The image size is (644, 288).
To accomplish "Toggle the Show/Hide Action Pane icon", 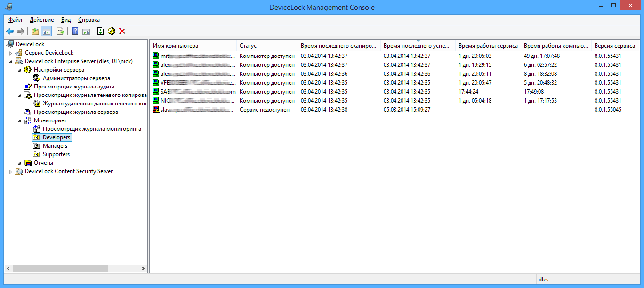I will (x=86, y=31).
